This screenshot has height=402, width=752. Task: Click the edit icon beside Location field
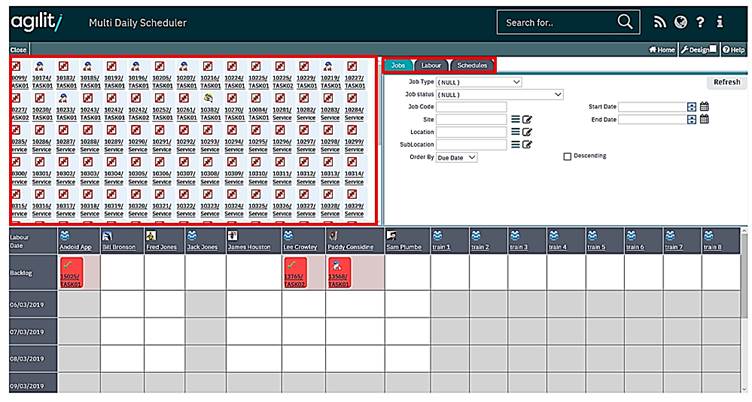pyautogui.click(x=527, y=132)
